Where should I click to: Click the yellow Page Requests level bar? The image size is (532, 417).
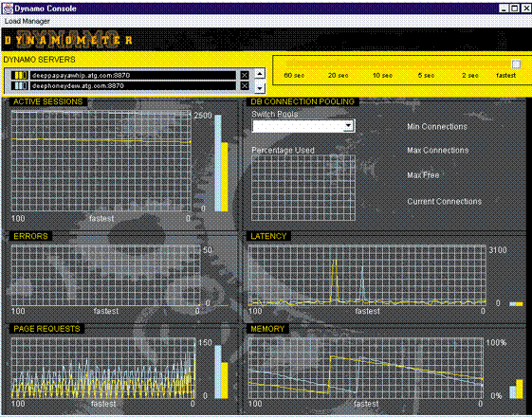tap(225, 380)
